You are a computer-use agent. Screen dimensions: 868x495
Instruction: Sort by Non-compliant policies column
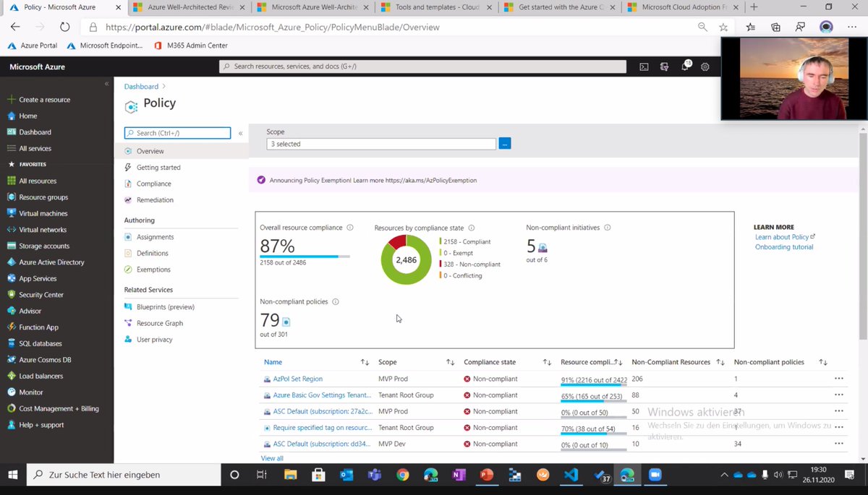(823, 362)
